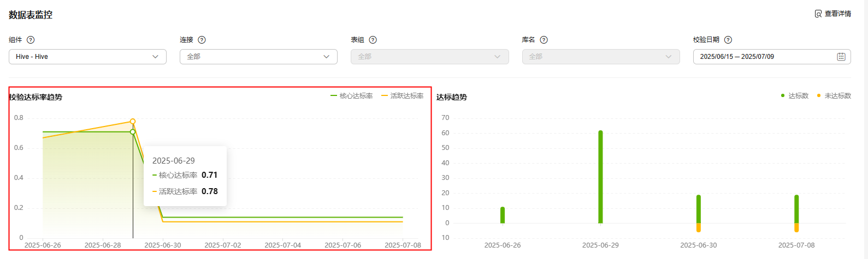Click the 查看详情 magnifier document icon
This screenshot has height=259, width=868.
[818, 14]
